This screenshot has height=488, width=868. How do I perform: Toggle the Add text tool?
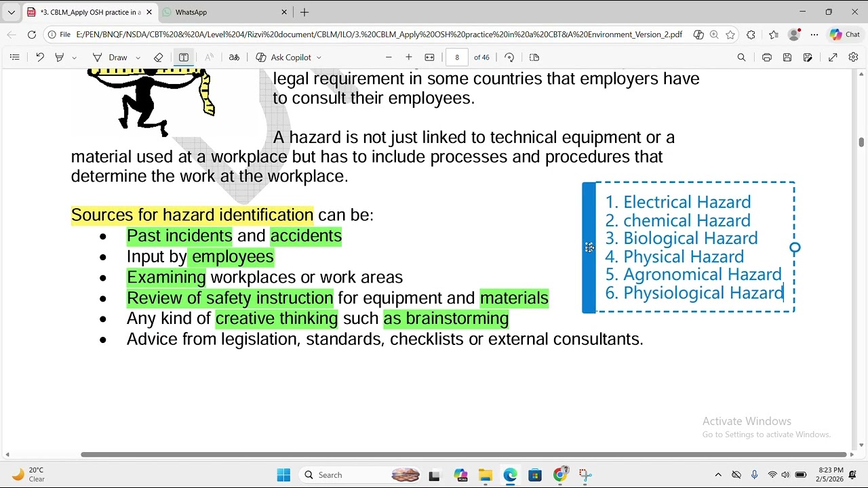184,58
